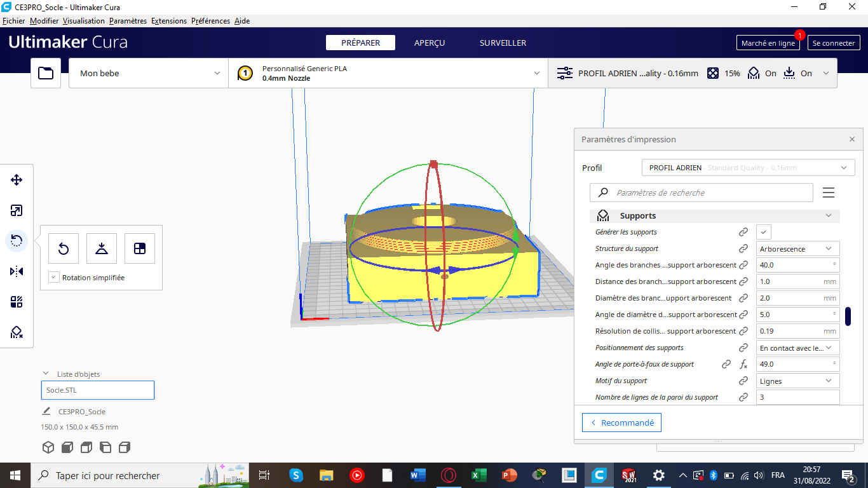868x488 pixels.
Task: Click the Lay flat icon
Action: tap(102, 248)
